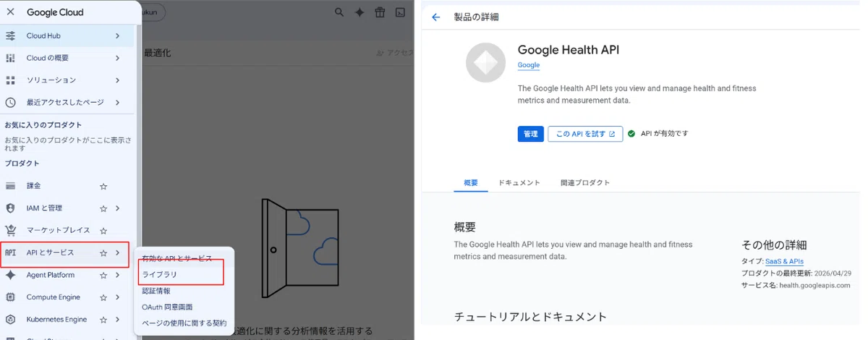Open Cloud Hub menu item

click(x=67, y=35)
